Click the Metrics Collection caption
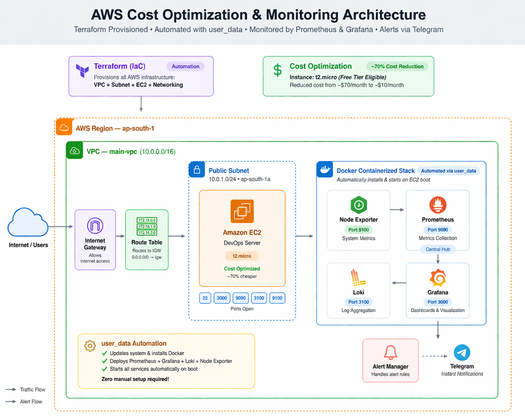The height and width of the screenshot is (420, 525). [x=438, y=238]
